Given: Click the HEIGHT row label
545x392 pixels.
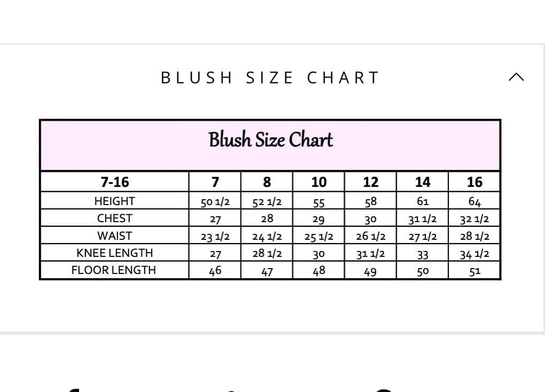Looking at the screenshot, I should click(x=114, y=201).
